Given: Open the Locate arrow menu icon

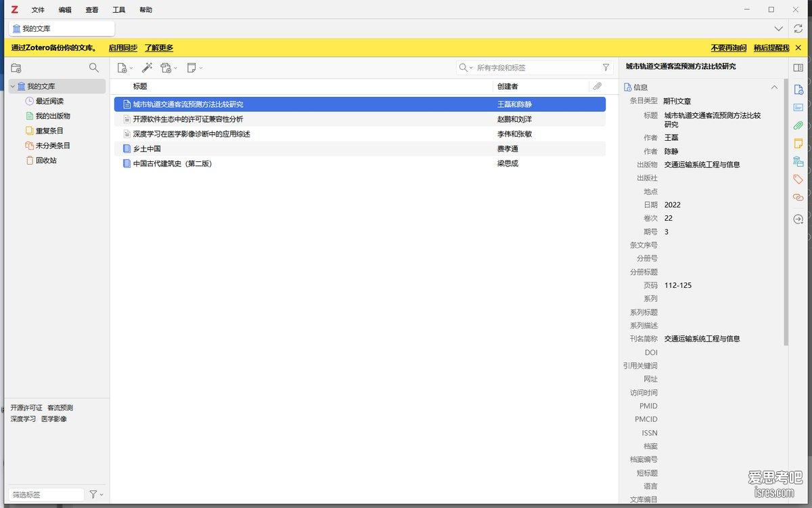Looking at the screenshot, I should [x=798, y=219].
